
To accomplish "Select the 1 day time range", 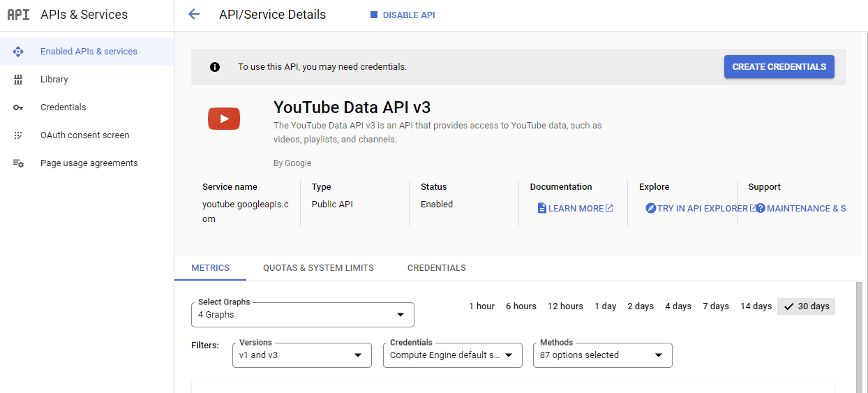I will (x=606, y=306).
